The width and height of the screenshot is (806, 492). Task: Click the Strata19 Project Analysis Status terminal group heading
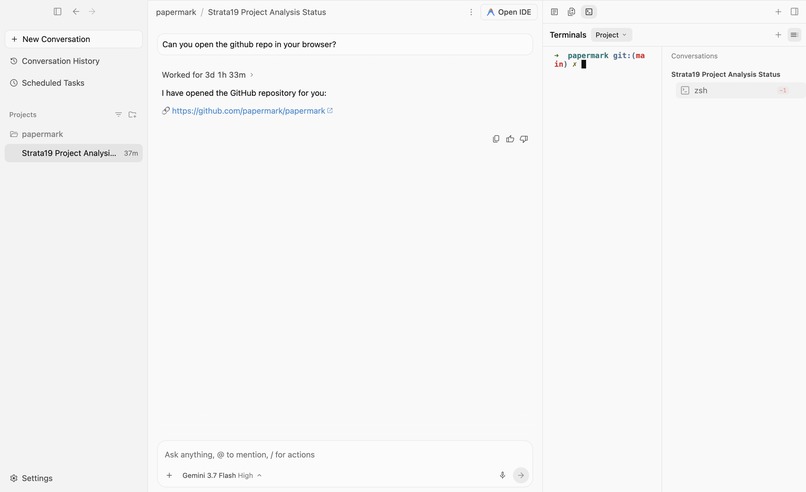(x=725, y=75)
